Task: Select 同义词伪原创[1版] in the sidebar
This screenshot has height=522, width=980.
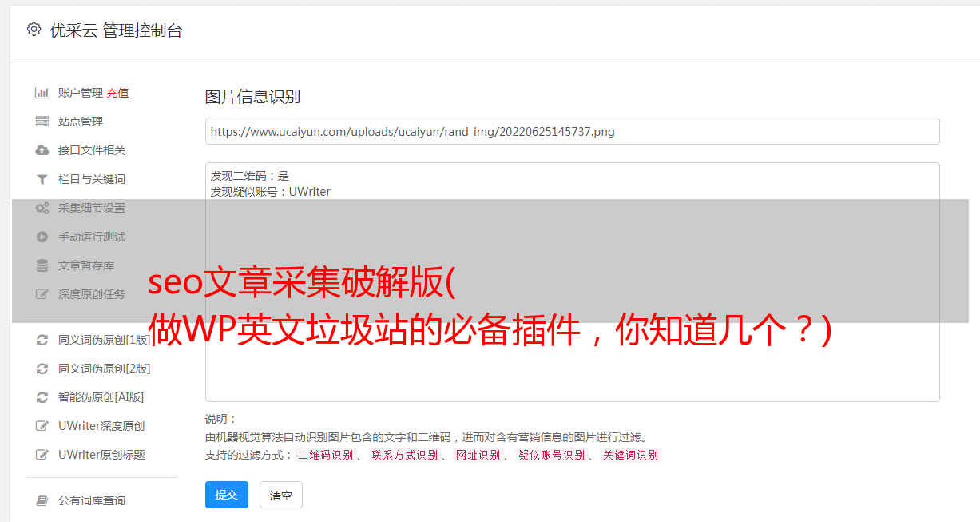Action: click(x=105, y=340)
